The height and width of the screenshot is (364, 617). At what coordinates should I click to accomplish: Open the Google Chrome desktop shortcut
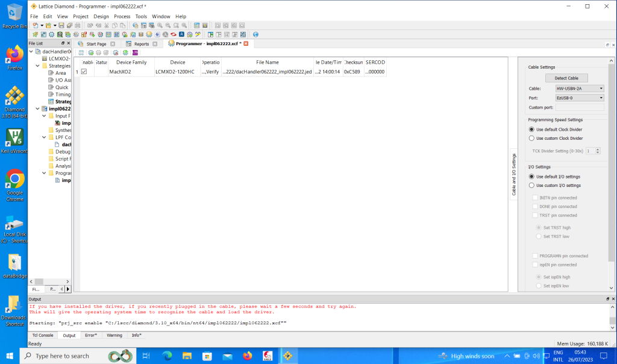click(14, 185)
